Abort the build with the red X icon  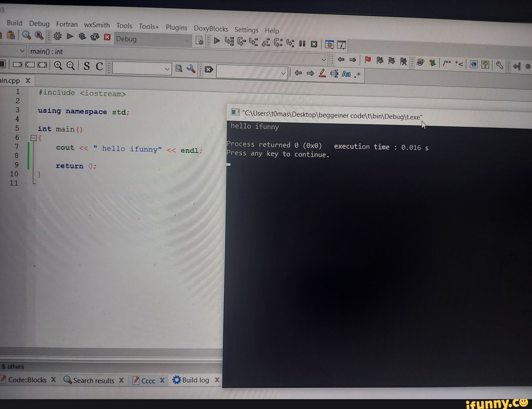(107, 37)
